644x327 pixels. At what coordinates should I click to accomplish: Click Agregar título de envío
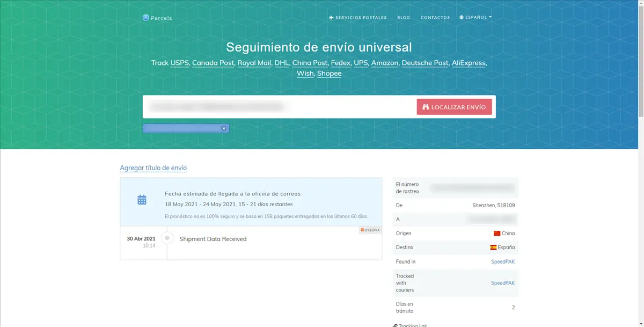click(153, 168)
